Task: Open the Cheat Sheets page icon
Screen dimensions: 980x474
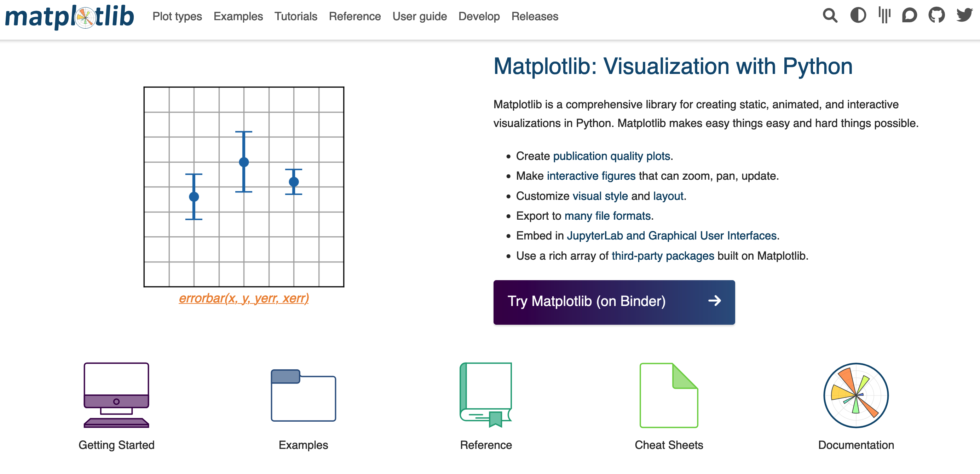Action: (669, 395)
